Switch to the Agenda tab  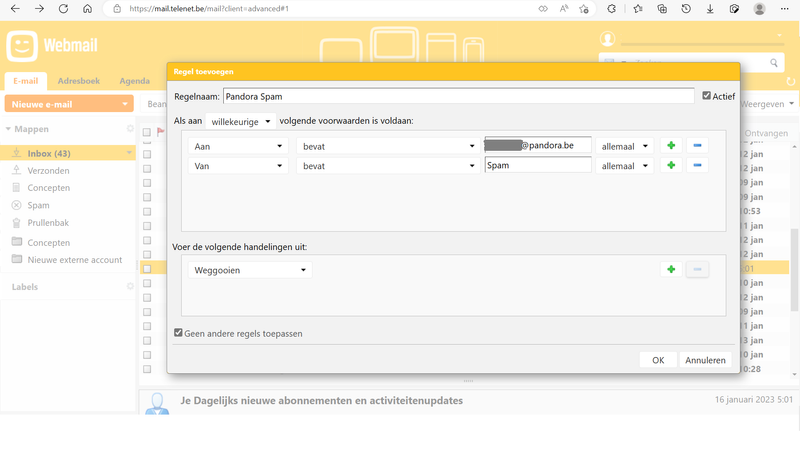(134, 81)
